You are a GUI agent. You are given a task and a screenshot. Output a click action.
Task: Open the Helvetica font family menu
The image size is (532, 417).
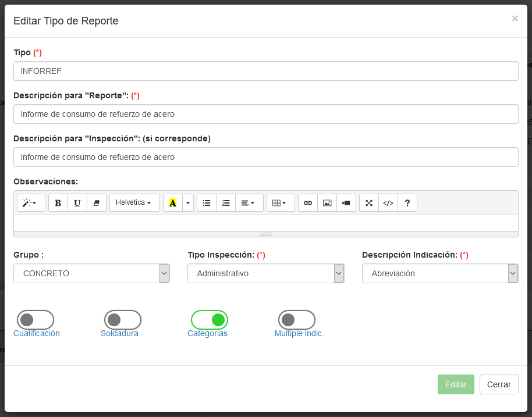(134, 203)
